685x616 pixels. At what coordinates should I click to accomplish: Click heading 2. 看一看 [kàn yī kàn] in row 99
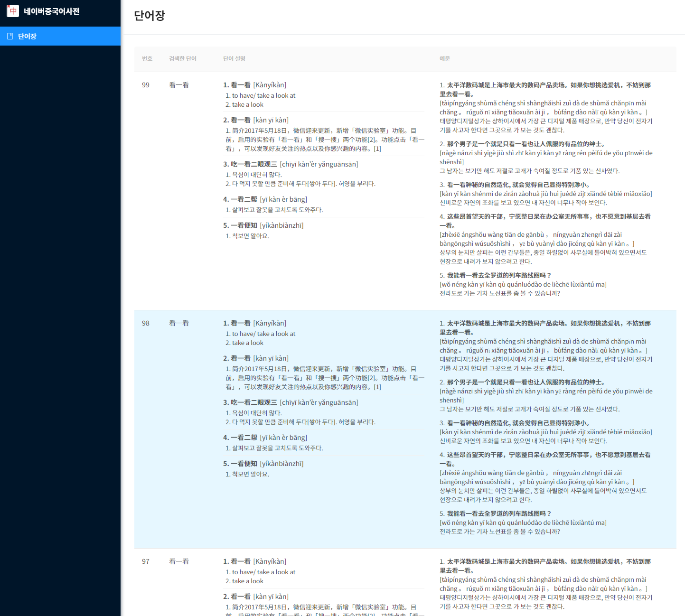point(256,120)
